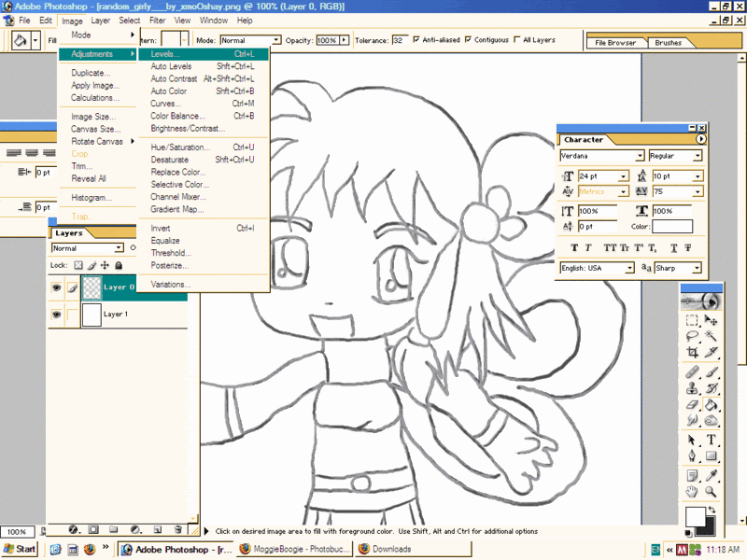Viewport: 747px width, 560px height.
Task: Click the delete layer trash icon
Action: [177, 529]
